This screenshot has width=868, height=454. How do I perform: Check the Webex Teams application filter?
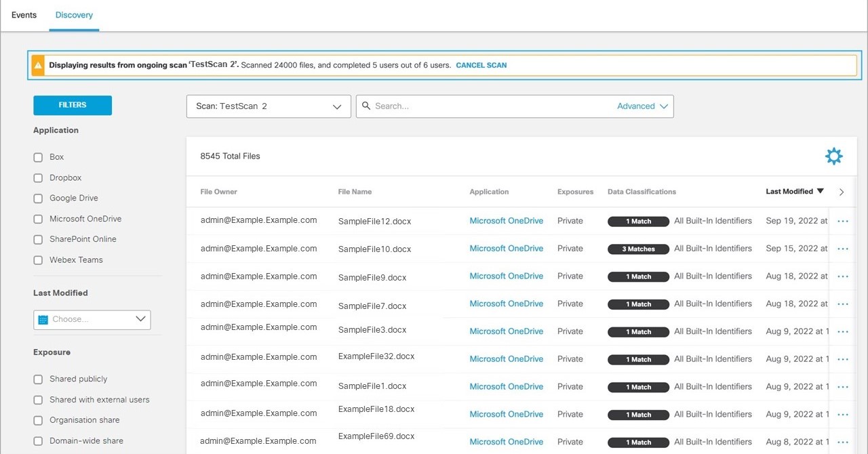point(38,260)
